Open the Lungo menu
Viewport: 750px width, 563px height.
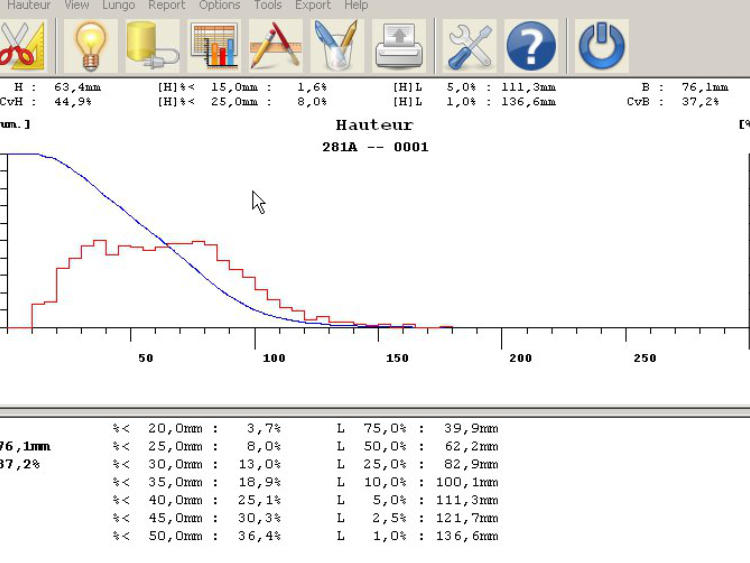pyautogui.click(x=118, y=5)
